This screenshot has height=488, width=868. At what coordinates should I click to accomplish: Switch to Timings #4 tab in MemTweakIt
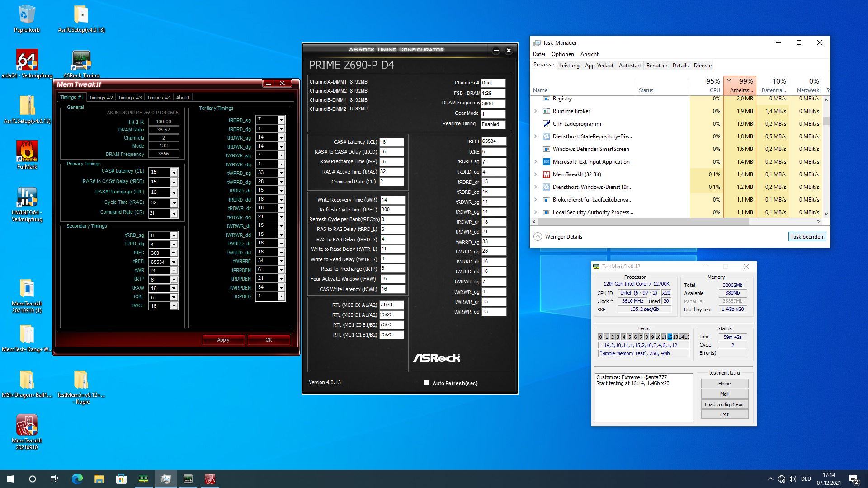point(159,98)
